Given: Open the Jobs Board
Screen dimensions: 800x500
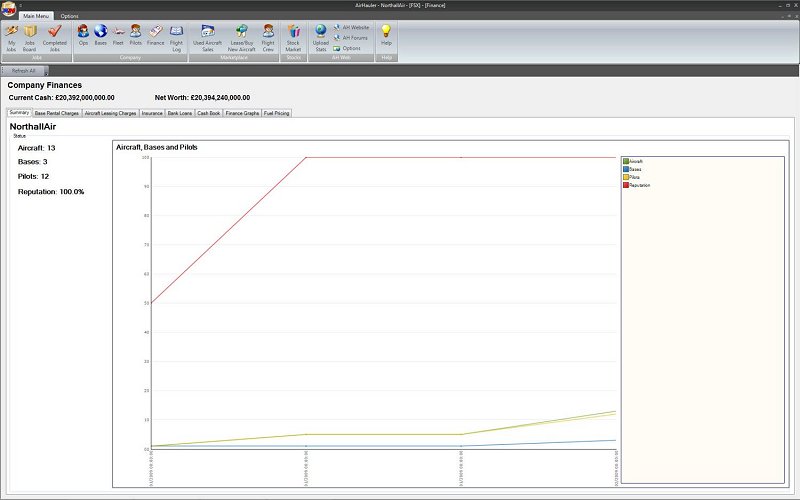Looking at the screenshot, I should 30,38.
